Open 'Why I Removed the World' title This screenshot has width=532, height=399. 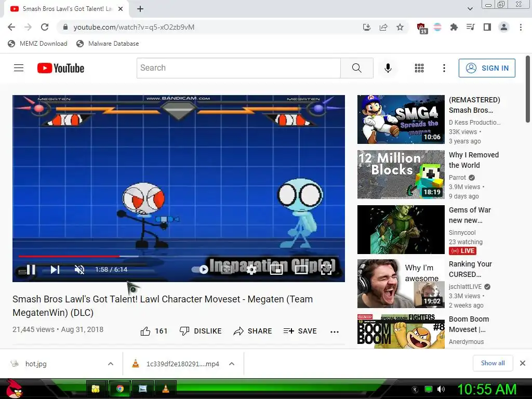pos(474,160)
